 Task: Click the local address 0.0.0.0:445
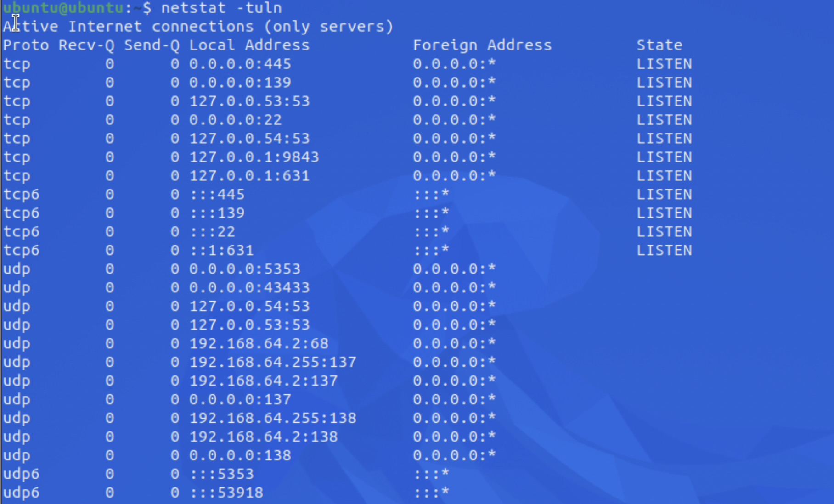pyautogui.click(x=240, y=64)
